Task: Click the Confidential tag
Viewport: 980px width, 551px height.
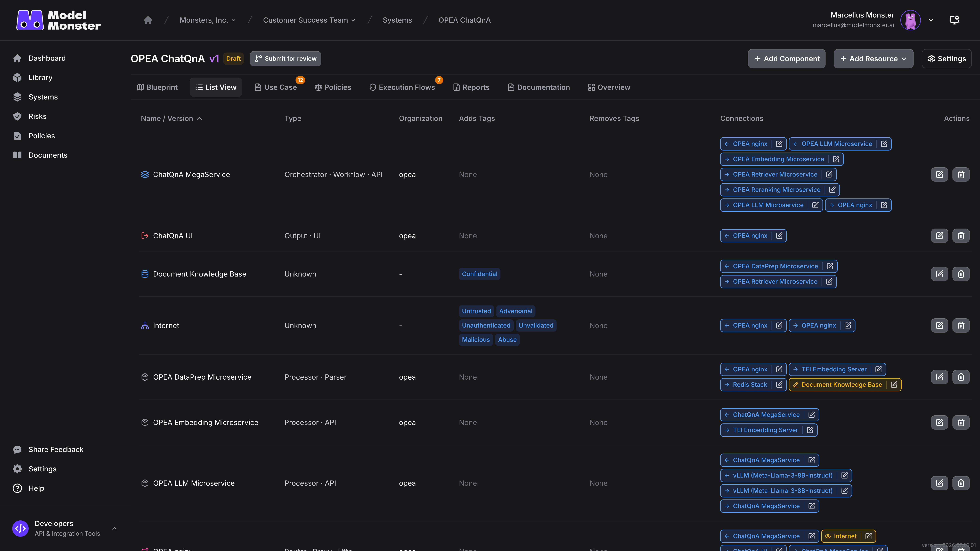Action: click(479, 274)
